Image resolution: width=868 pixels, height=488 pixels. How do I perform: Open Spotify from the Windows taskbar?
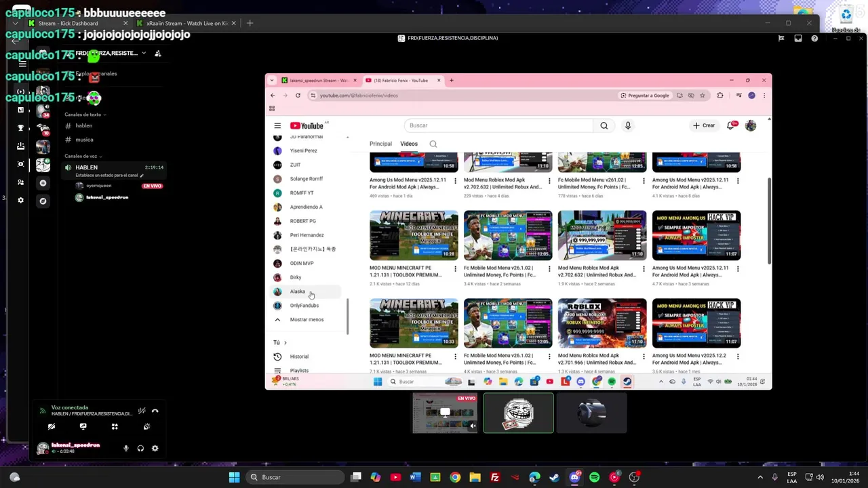tap(595, 477)
